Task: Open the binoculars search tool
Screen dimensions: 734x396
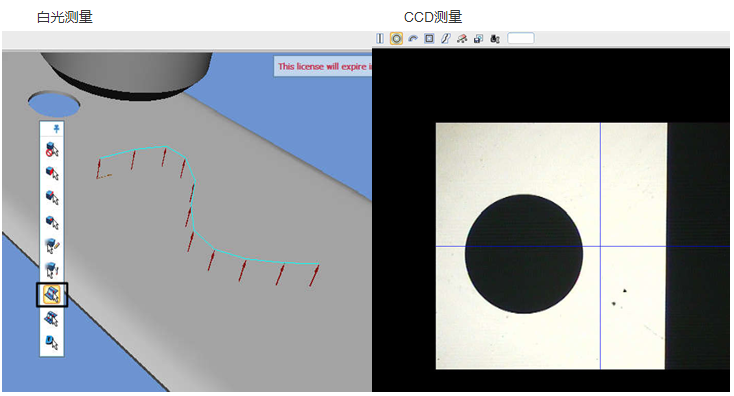Action: tap(495, 38)
